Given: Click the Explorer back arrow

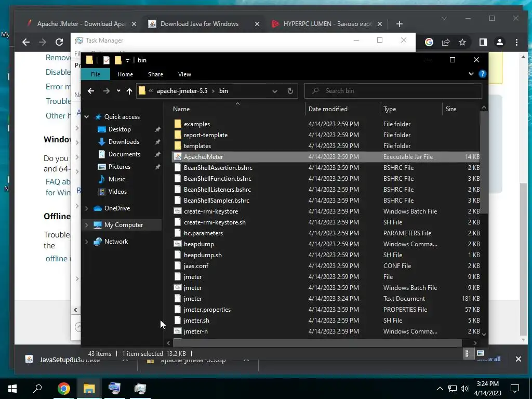Looking at the screenshot, I should tap(91, 91).
